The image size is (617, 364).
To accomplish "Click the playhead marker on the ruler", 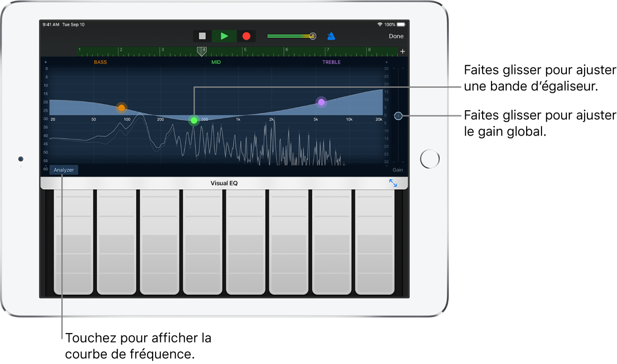I will 201,51.
